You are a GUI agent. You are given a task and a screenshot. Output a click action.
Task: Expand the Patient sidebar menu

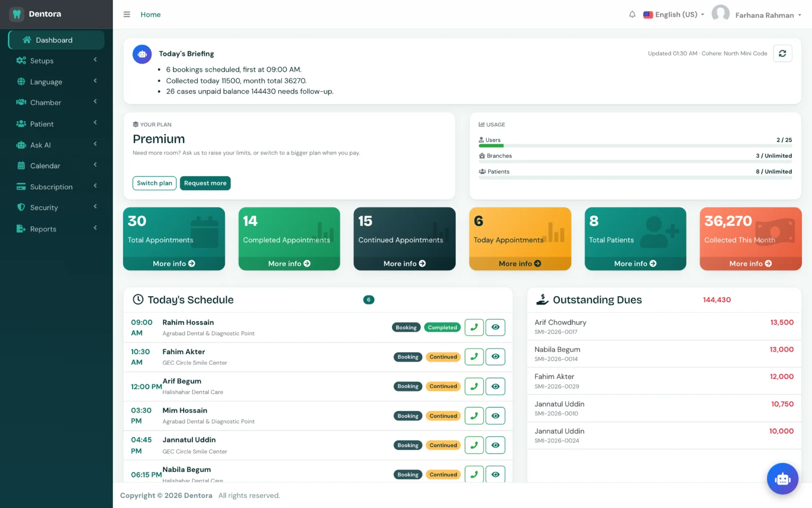tap(56, 124)
